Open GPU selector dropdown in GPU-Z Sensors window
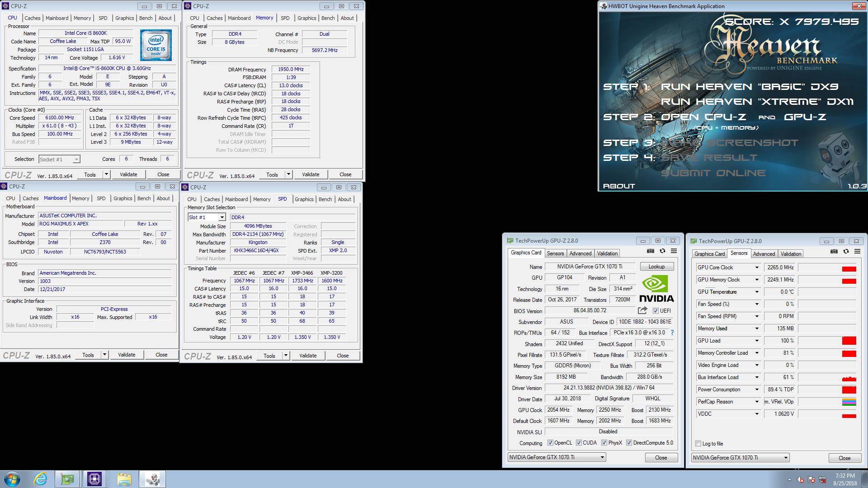The image size is (868, 488). coord(740,458)
